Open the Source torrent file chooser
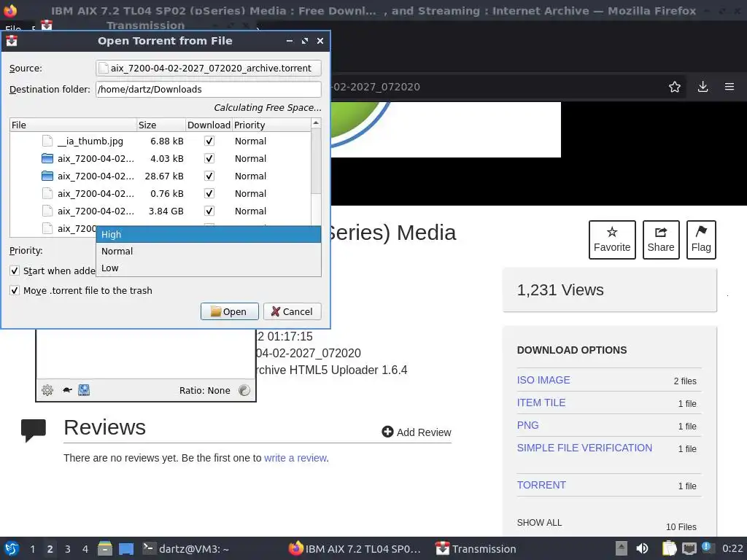 208,68
